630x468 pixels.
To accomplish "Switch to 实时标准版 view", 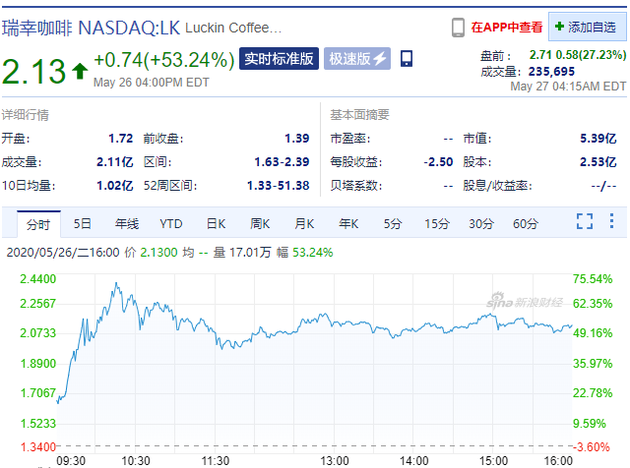I will (279, 59).
